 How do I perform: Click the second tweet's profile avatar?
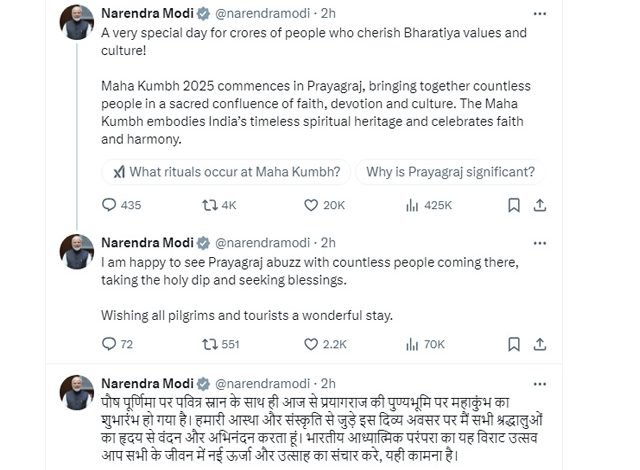(78, 252)
